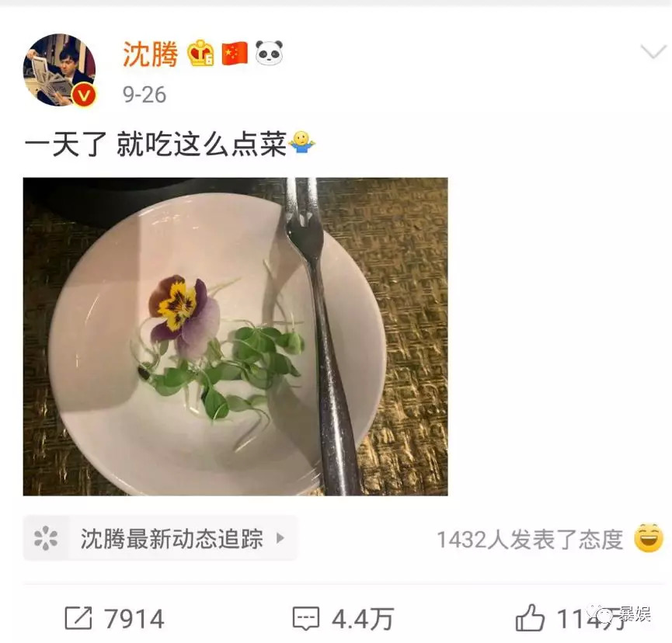Open 沈腾's profile avatar
672x643 pixels.
click(x=59, y=69)
